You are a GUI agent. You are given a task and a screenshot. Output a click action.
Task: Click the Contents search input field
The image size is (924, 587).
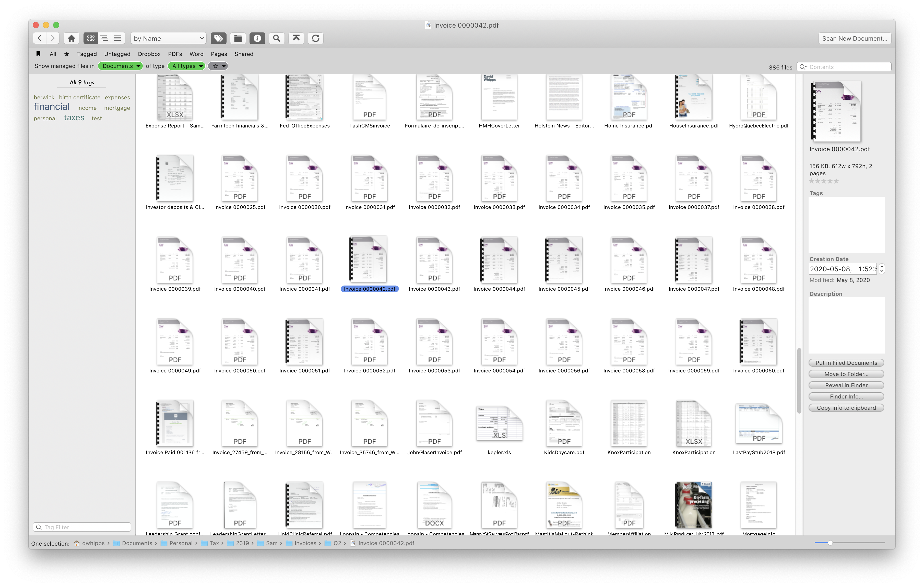pyautogui.click(x=845, y=66)
